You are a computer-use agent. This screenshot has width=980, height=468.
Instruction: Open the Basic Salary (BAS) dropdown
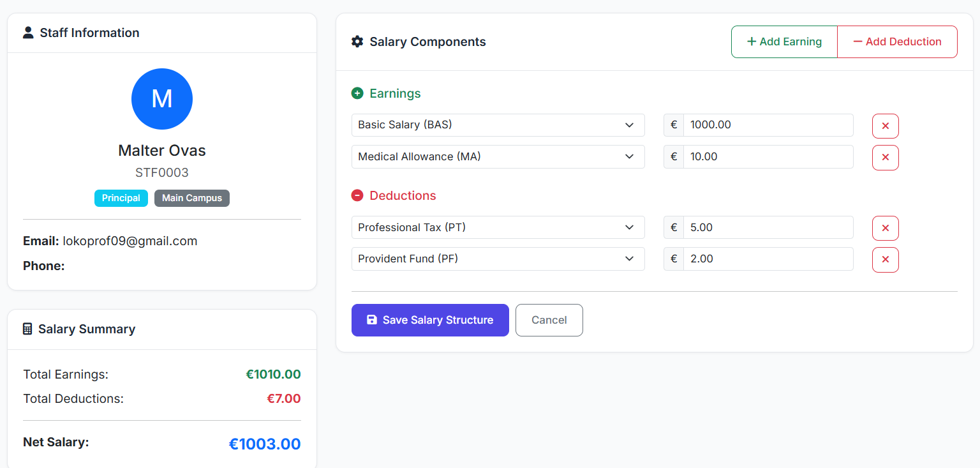pos(498,125)
